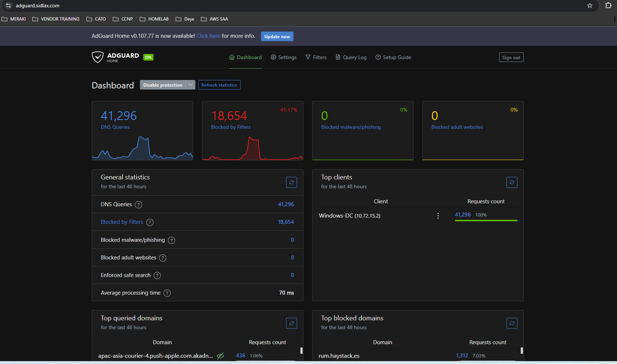
Task: Click the Enforced safe search value 0
Action: (292, 275)
